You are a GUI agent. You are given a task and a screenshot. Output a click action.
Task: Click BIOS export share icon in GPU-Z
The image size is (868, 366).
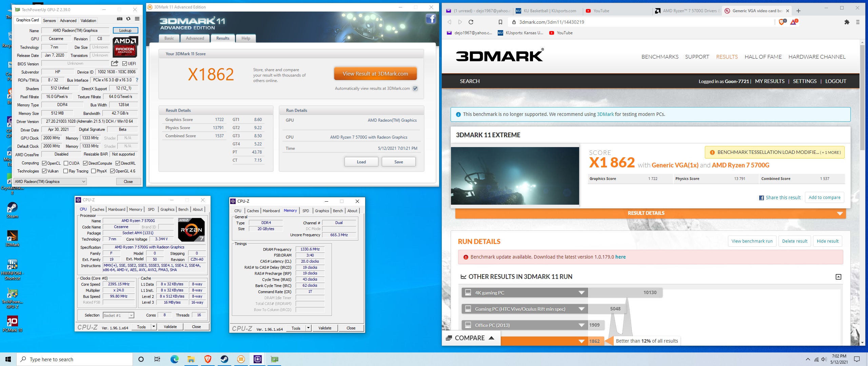point(115,63)
